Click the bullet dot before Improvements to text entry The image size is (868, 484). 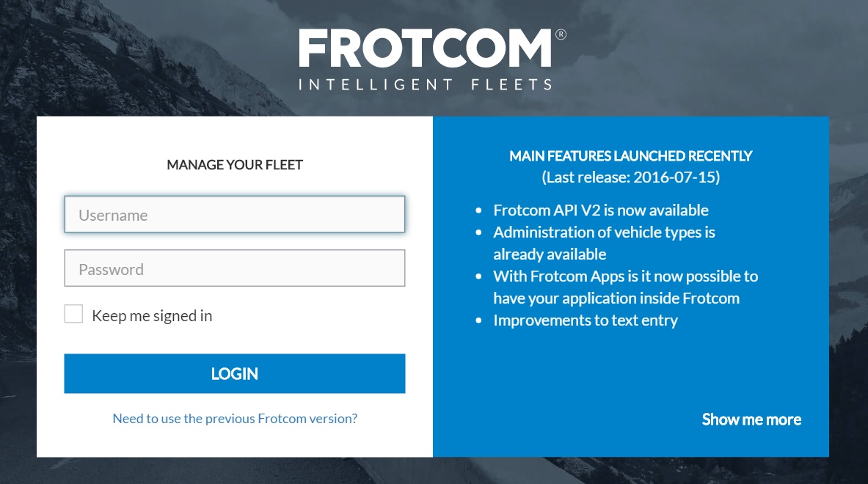click(x=479, y=321)
